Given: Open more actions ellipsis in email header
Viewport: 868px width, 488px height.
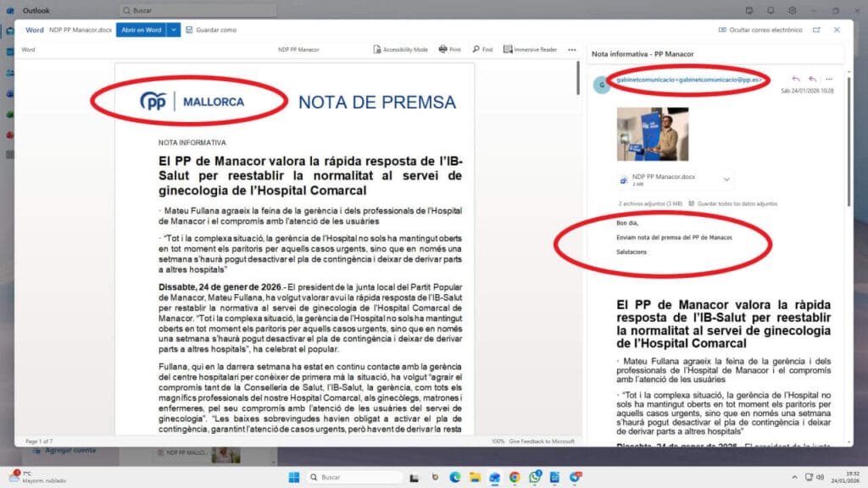Looking at the screenshot, I should click(x=829, y=79).
